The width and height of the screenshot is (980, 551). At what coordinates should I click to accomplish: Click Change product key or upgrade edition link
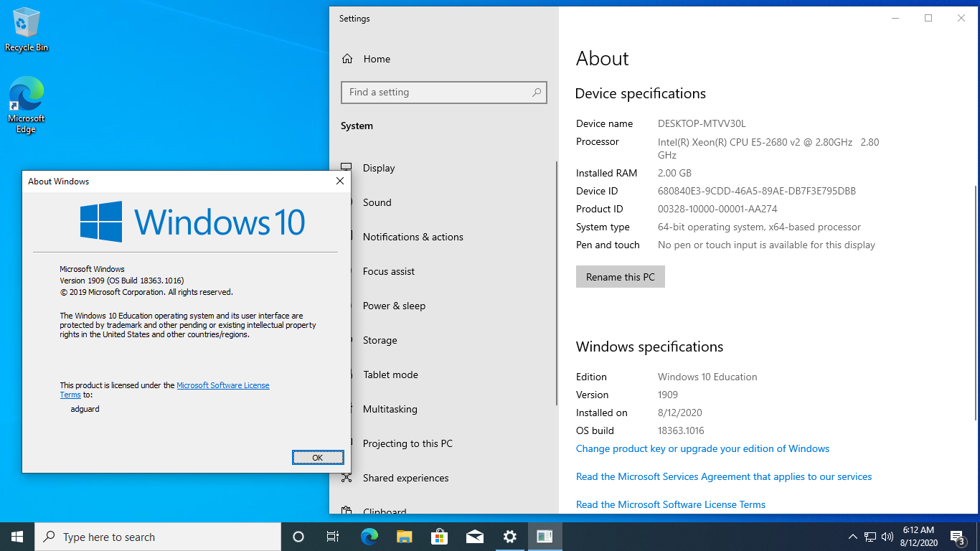tap(702, 448)
